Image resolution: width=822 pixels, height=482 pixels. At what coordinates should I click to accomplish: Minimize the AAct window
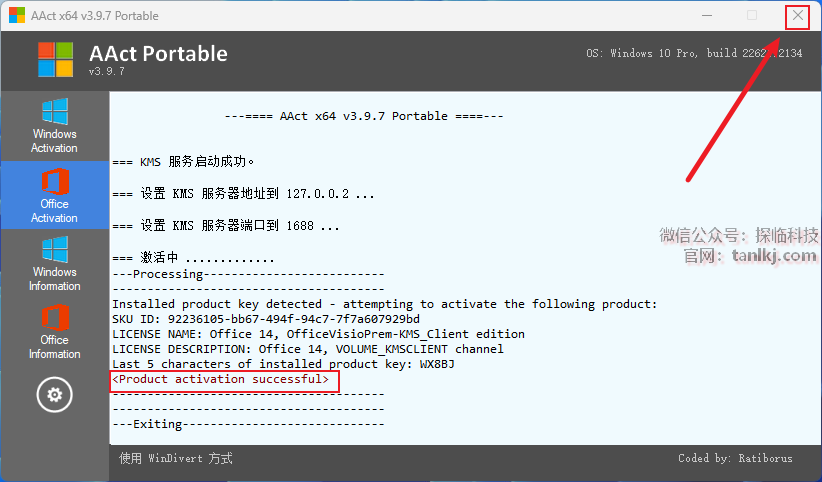pos(707,16)
